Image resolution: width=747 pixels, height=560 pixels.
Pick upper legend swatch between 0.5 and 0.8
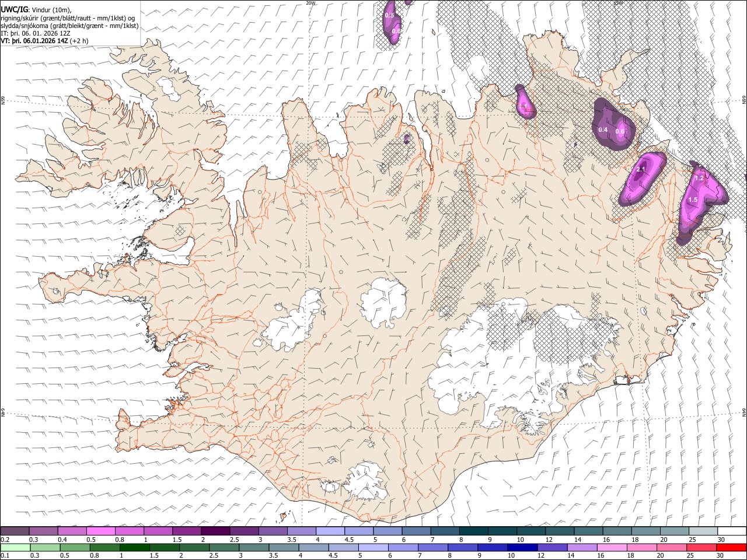coord(100,531)
